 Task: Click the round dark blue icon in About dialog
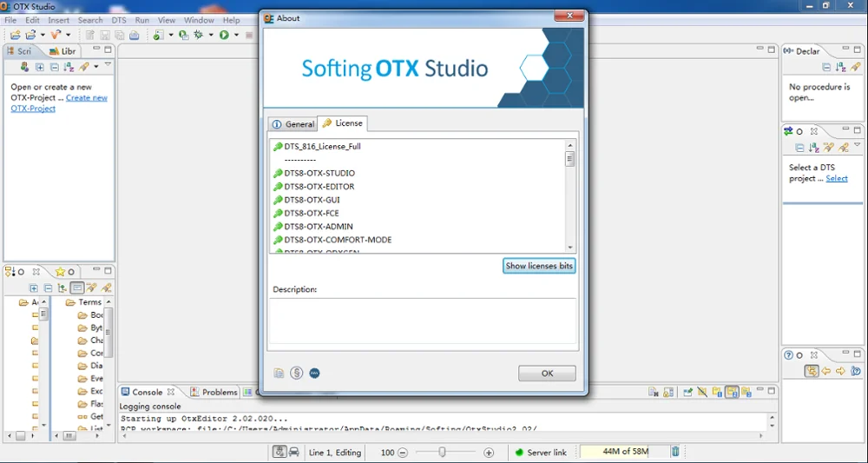click(314, 374)
